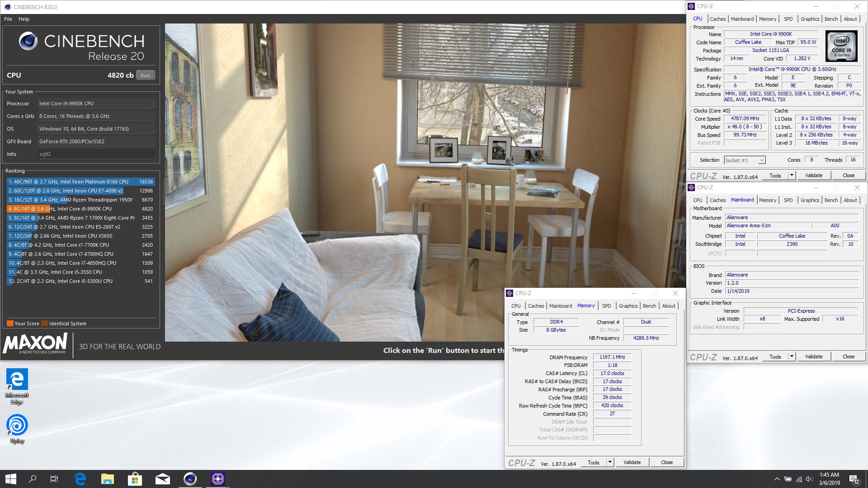Open Tools dropdown arrow in Mainboard CPU-Z window
The image size is (868, 488).
792,357
